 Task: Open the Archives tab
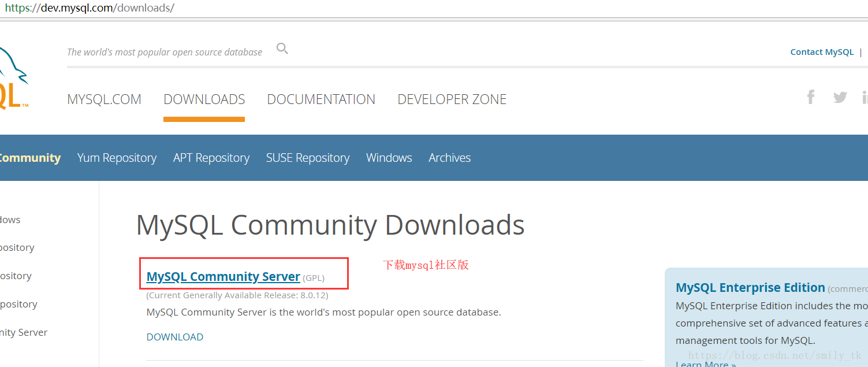pyautogui.click(x=450, y=158)
